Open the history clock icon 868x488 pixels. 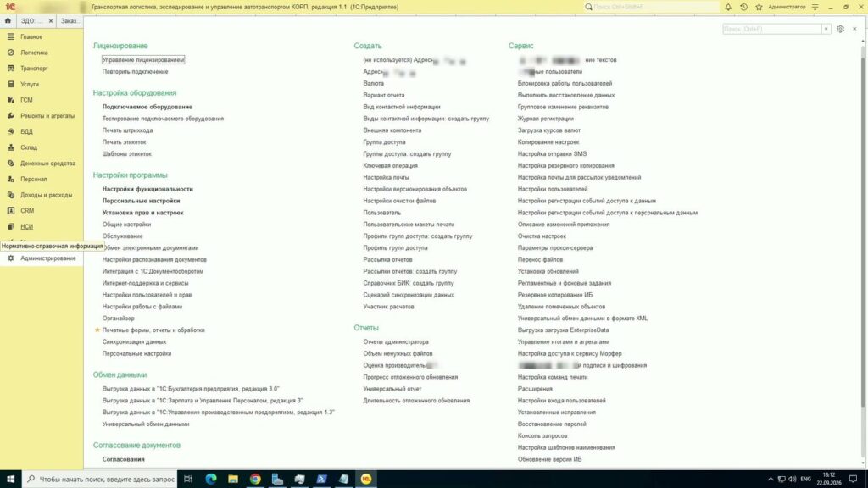743,7
